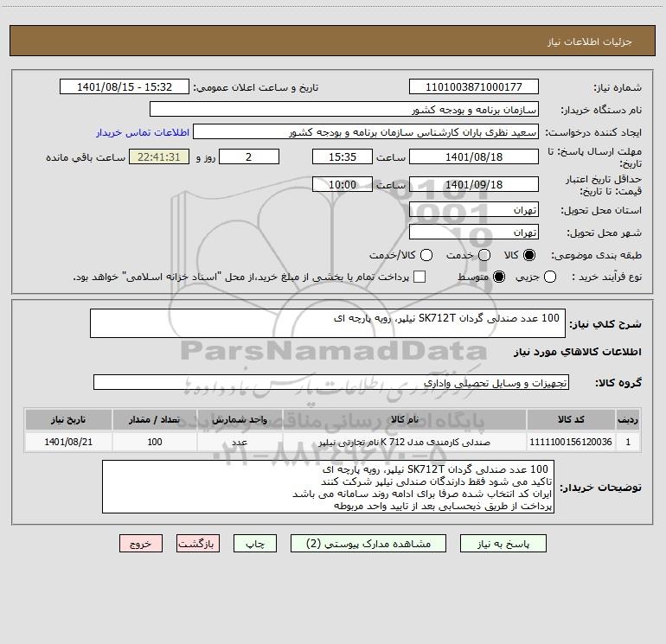The image size is (666, 644).
Task: Click quantity cell 100 in table
Action: tap(155, 442)
